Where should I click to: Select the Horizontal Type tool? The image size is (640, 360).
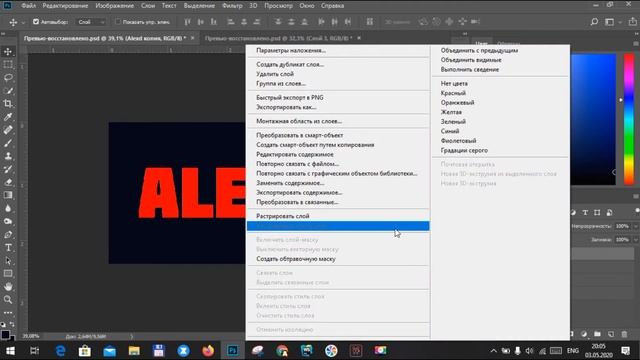pos(8,248)
